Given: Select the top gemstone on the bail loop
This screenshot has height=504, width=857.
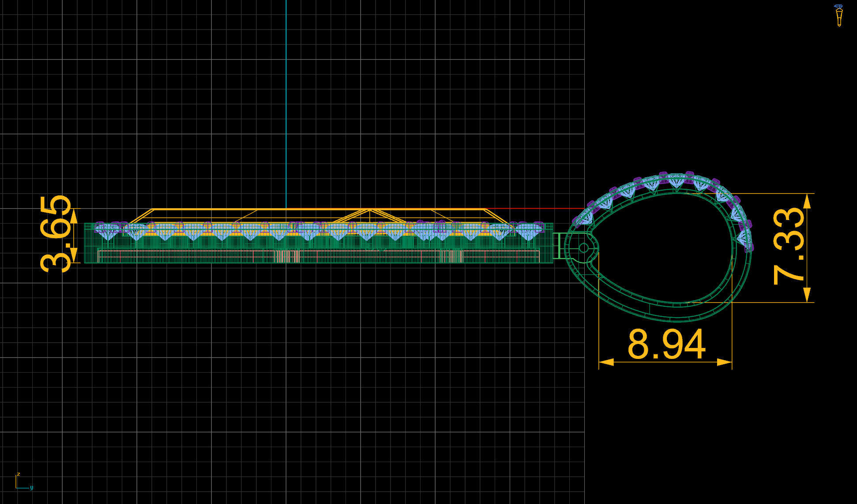Looking at the screenshot, I should (676, 180).
